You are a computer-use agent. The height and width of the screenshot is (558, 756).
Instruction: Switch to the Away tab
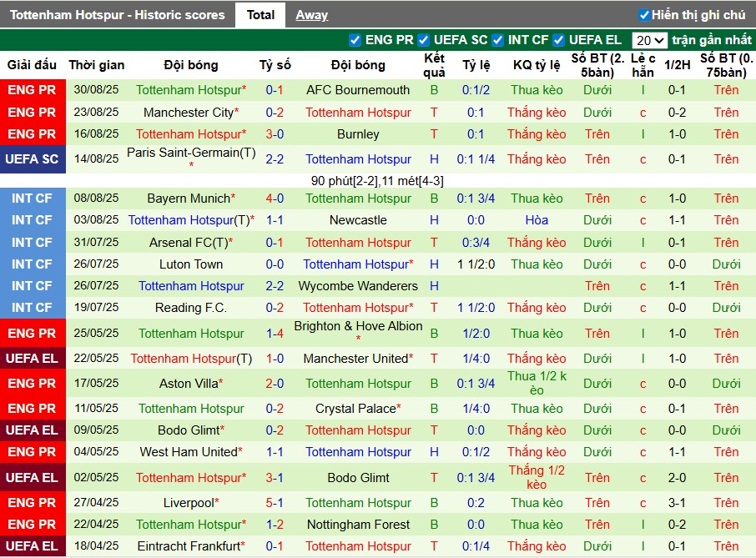click(x=311, y=15)
